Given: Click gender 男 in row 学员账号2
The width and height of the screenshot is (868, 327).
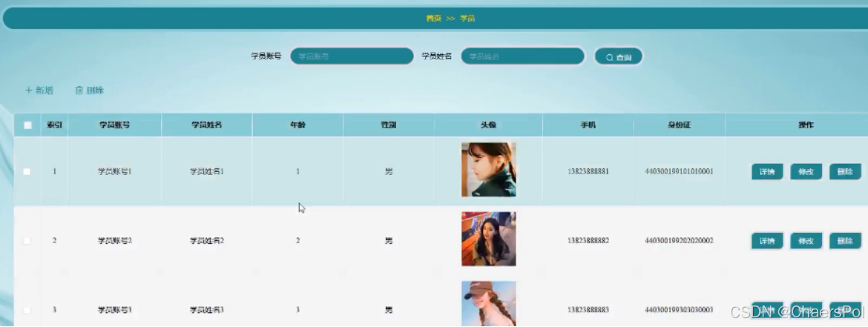Looking at the screenshot, I should [x=389, y=241].
